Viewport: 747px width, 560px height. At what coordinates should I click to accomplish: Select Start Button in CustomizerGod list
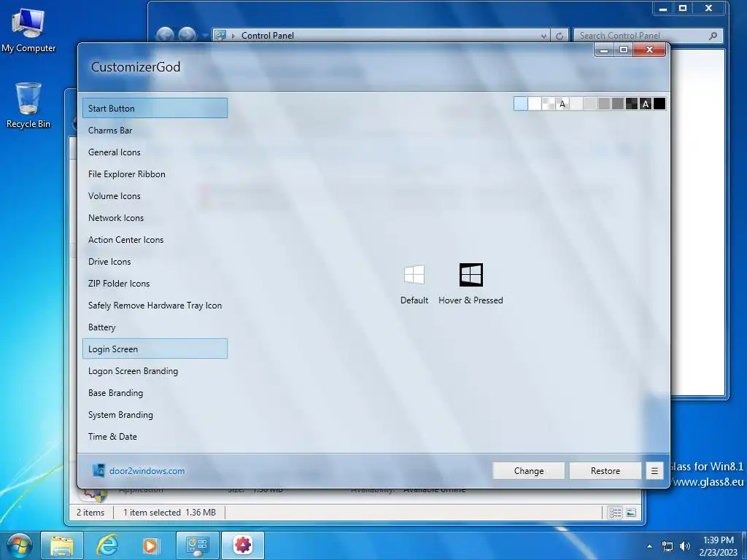coord(155,108)
